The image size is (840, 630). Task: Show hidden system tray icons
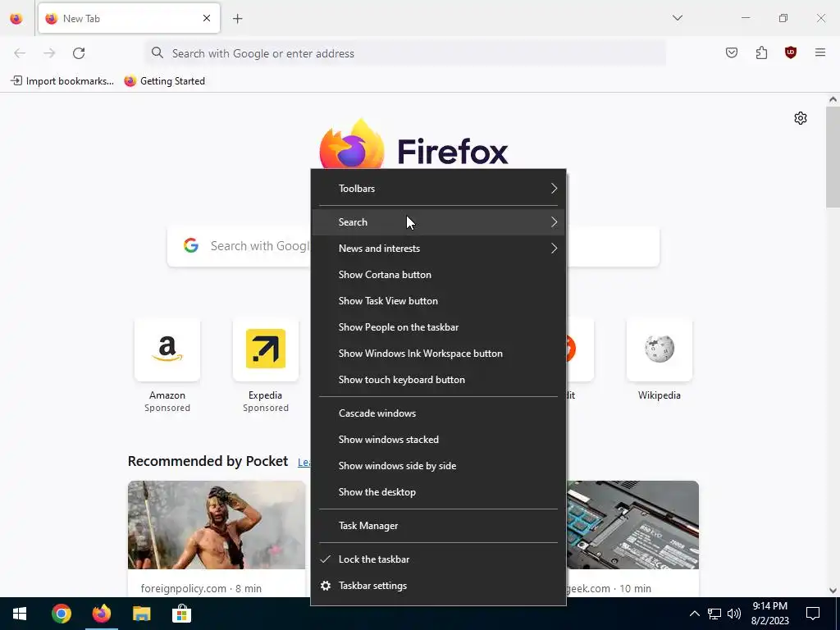tap(694, 614)
